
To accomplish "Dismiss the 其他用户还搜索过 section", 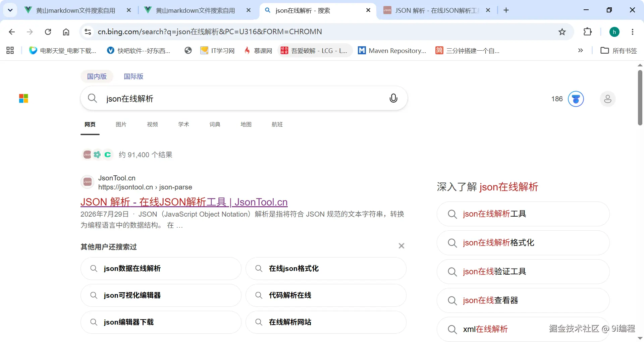I will (401, 246).
